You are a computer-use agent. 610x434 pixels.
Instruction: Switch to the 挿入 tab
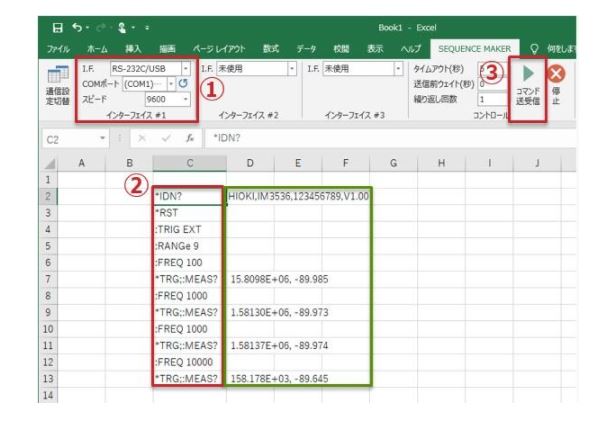[x=133, y=49]
